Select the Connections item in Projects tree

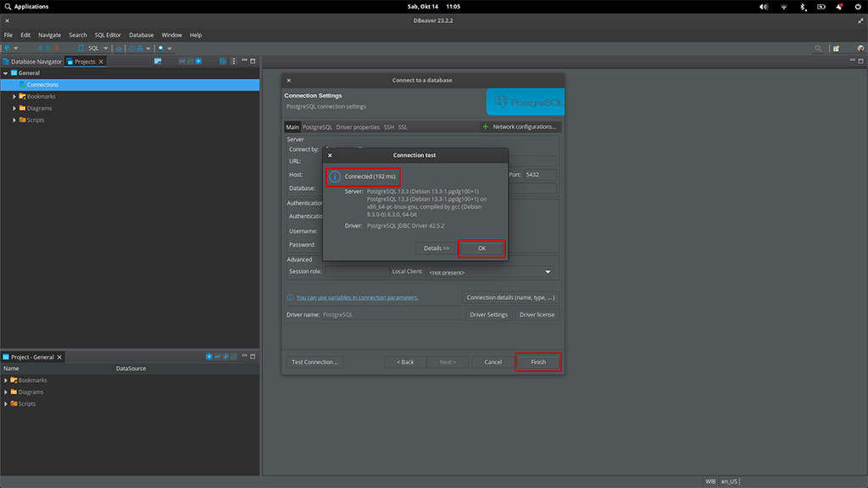[42, 85]
